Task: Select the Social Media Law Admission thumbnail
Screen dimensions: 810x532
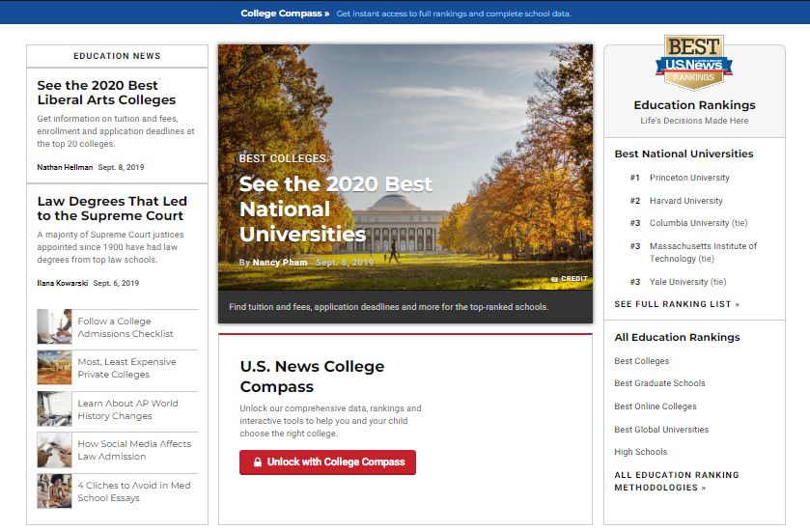Action: click(54, 450)
